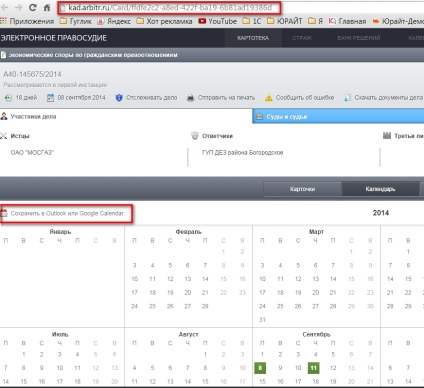This screenshot has width=424, height=388.
Task: Select highlighted September 11 date
Action: 313,368
